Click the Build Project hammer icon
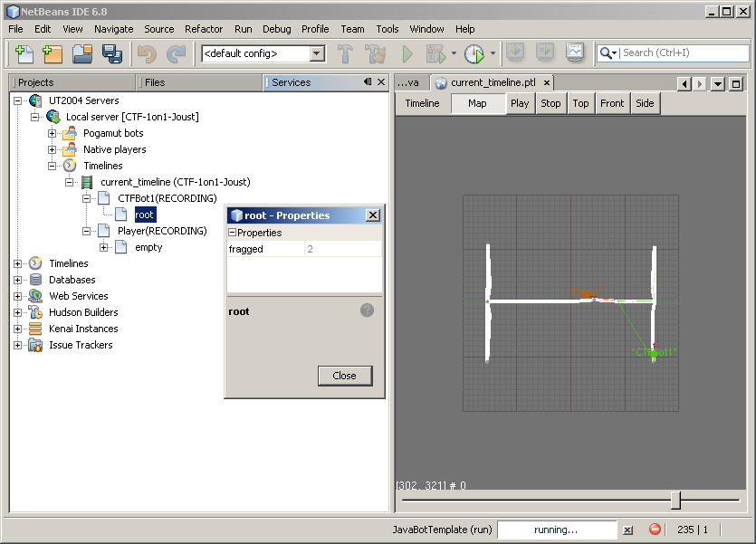Viewport: 756px width, 544px height. 345,53
